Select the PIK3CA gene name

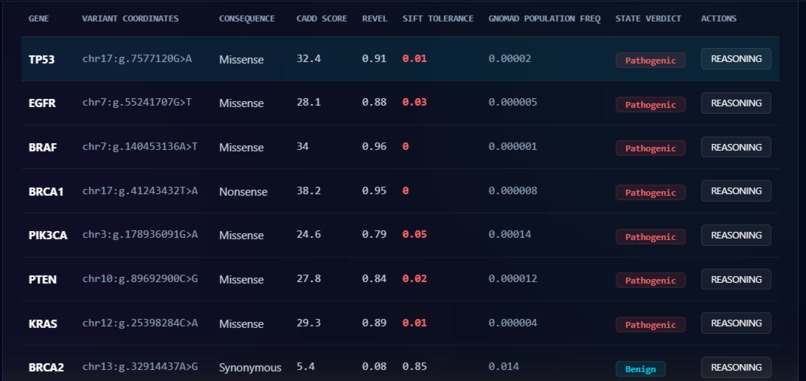point(48,235)
